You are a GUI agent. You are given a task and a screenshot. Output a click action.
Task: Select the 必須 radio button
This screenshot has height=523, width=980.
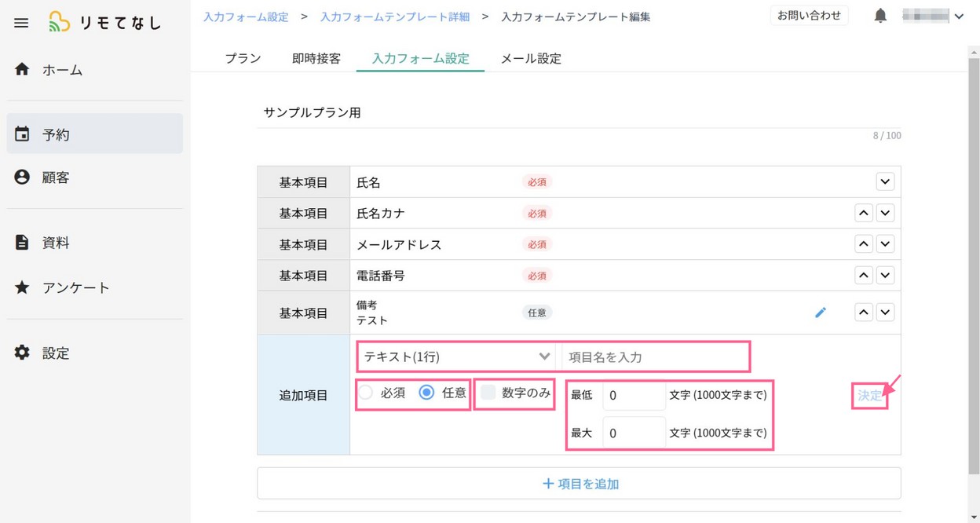366,393
